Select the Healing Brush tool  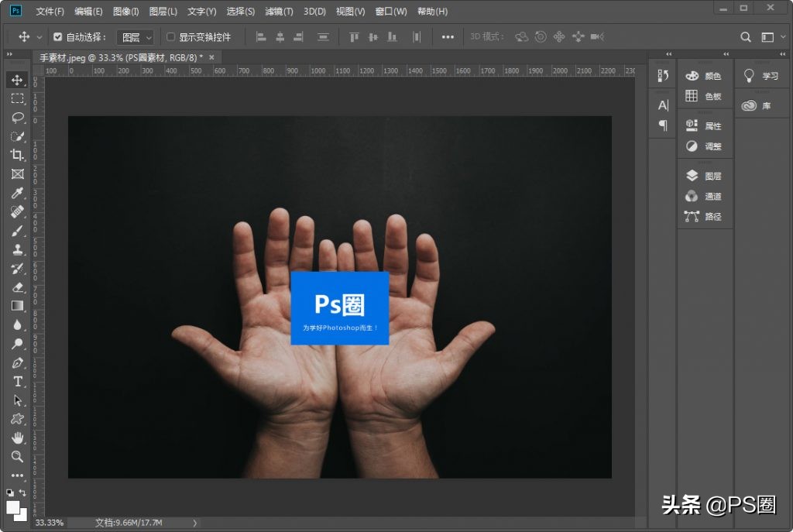click(x=17, y=212)
